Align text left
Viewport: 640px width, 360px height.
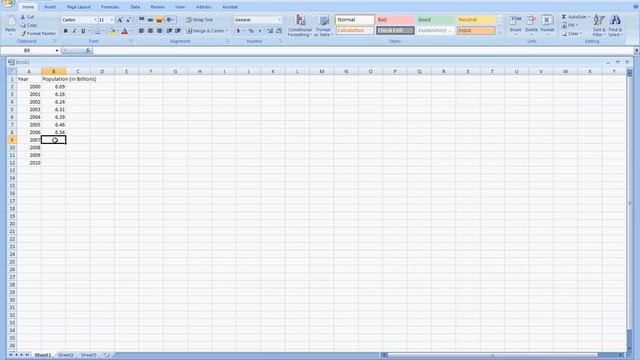click(141, 31)
